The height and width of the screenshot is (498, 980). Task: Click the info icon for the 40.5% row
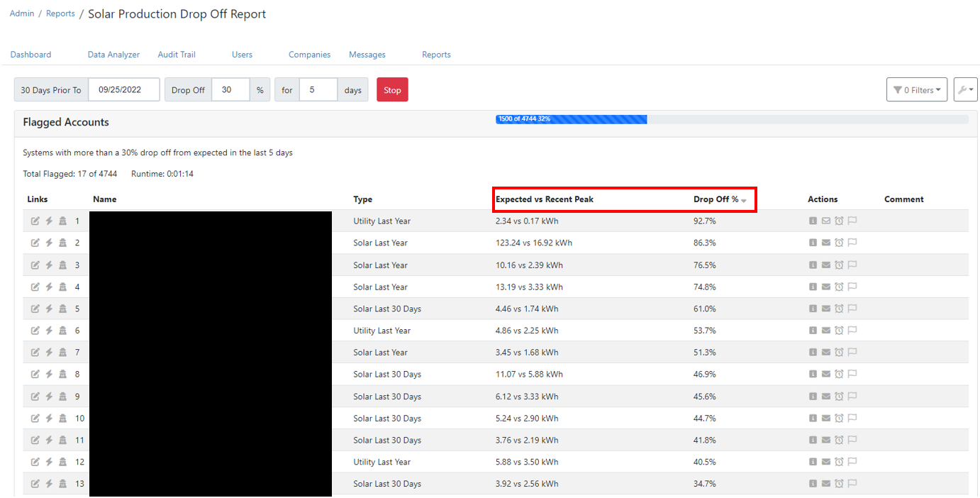click(x=813, y=462)
